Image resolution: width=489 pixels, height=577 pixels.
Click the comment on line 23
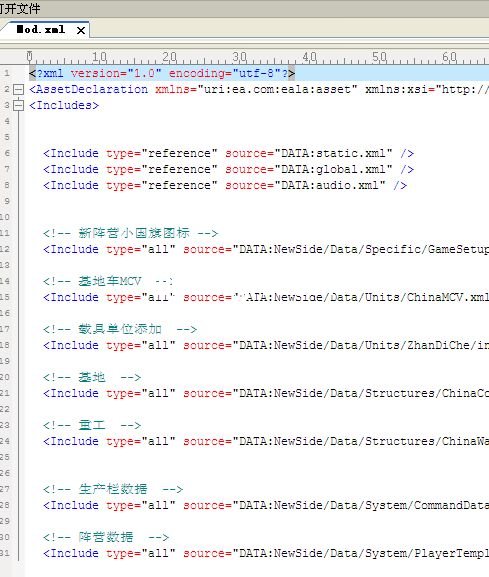(92, 425)
